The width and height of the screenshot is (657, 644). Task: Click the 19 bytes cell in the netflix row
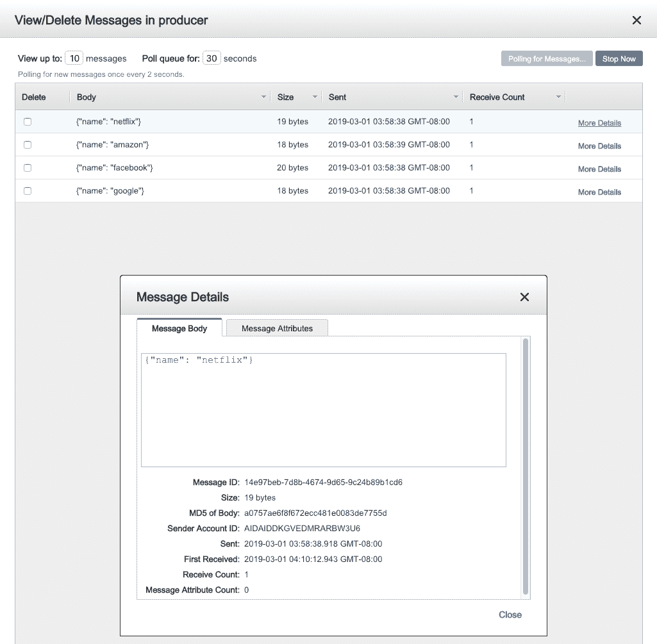[x=292, y=122]
